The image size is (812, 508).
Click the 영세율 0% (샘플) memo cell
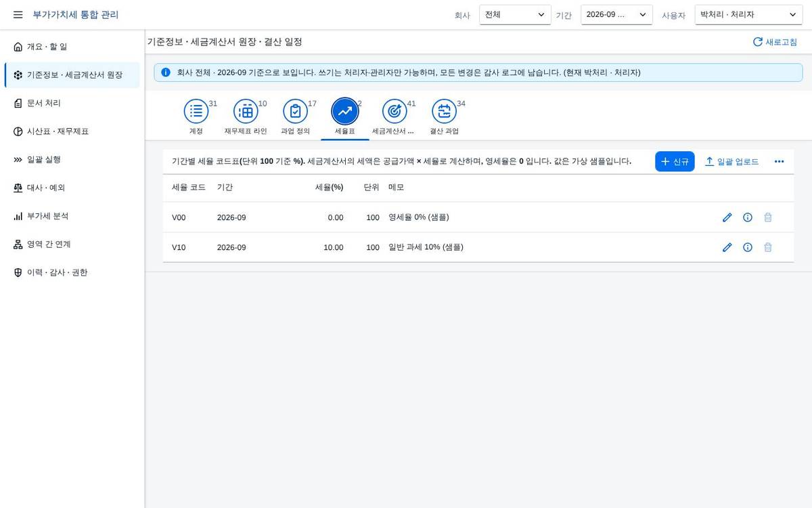click(419, 217)
